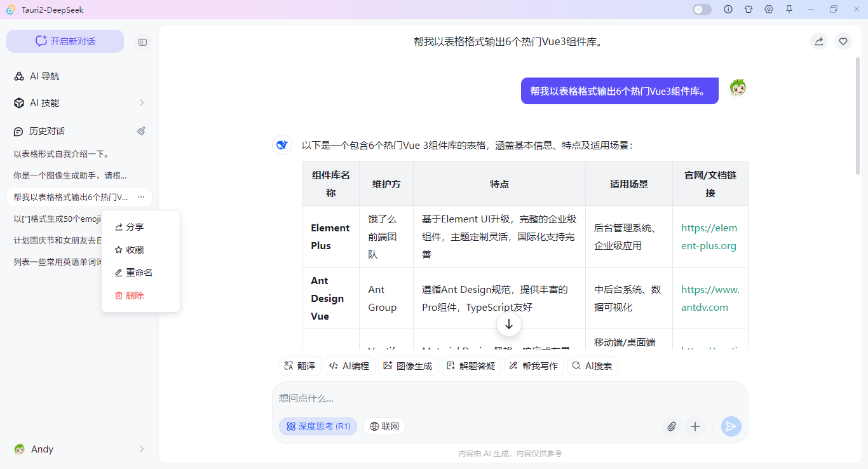Share the conversation via the top-right share icon

pos(818,41)
